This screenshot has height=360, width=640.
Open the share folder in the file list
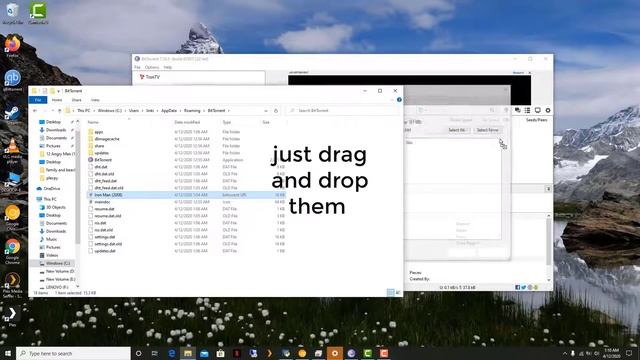[99, 146]
